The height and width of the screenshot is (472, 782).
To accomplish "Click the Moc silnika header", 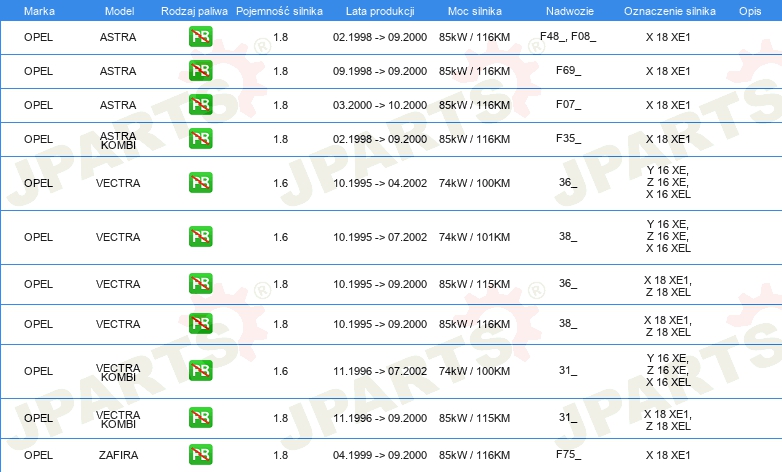I will pos(475,11).
